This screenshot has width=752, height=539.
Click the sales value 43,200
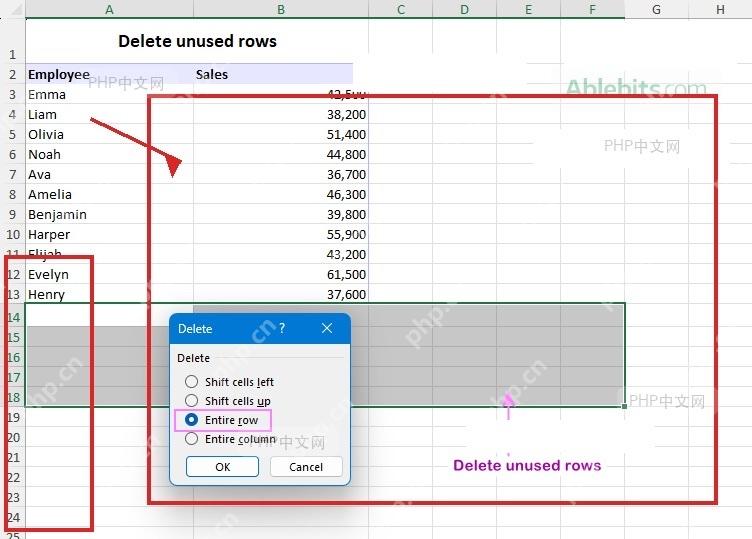[x=281, y=254]
